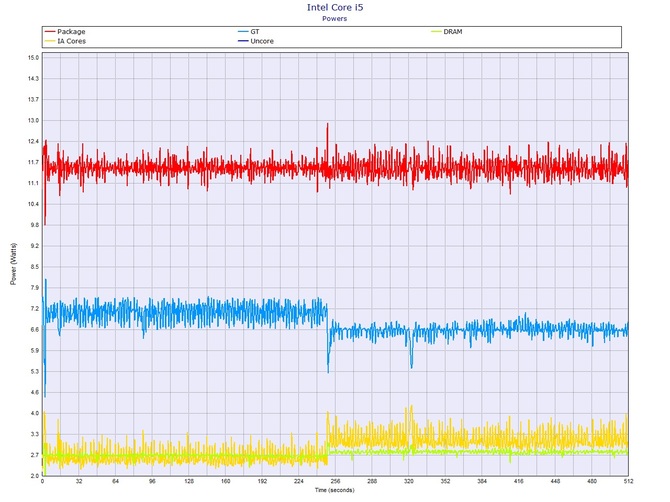Screen dimensions: 670x502
Task: Click the IA Cores legend entry
Action: pyautogui.click(x=65, y=41)
